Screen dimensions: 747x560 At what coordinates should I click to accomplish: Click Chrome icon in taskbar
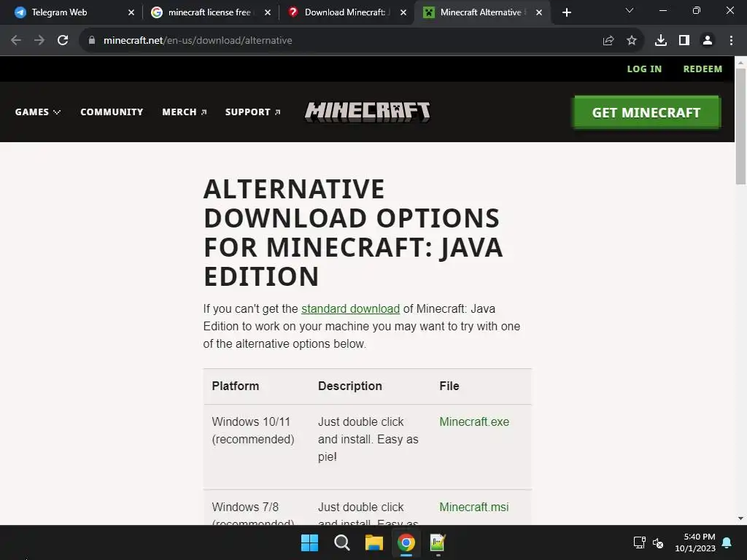406,542
